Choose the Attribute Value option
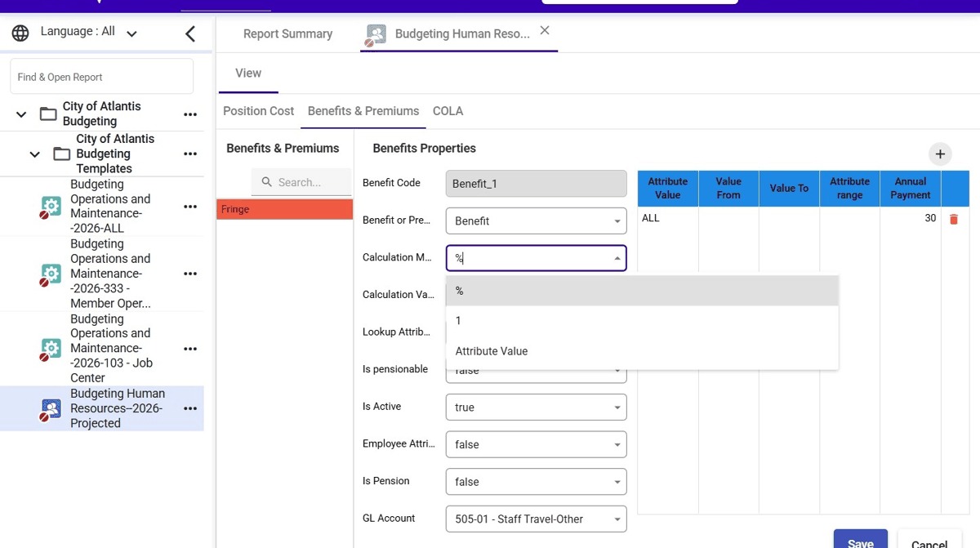The width and height of the screenshot is (980, 548). [x=642, y=351]
